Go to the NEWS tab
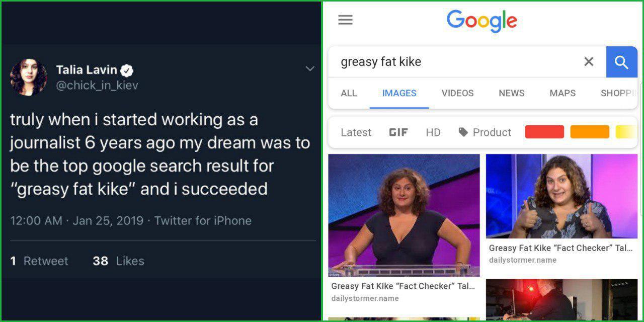644x322 pixels. (x=511, y=93)
